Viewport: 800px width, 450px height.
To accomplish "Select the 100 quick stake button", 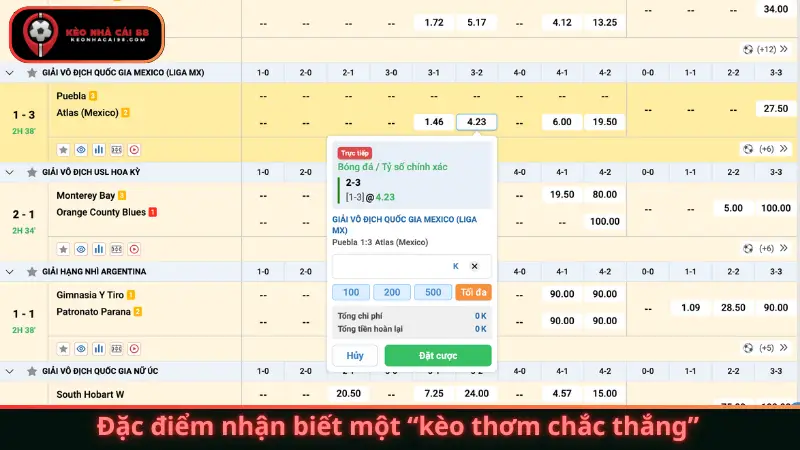I will (351, 292).
